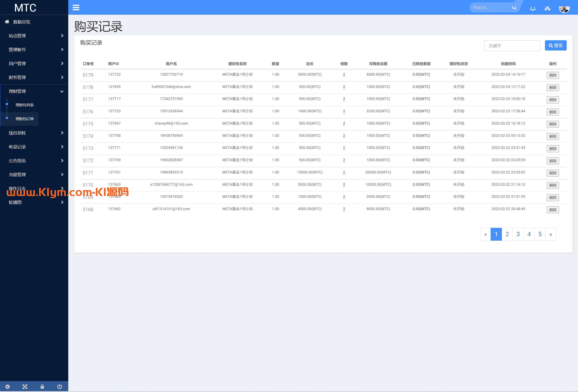Open the 数据总览 home dashboard item
578x392 pixels.
22,22
